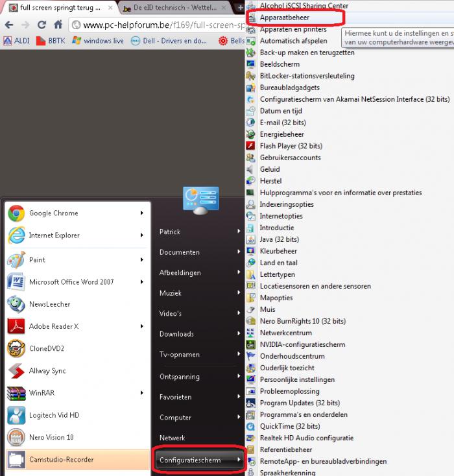
Task: Launch the Allway Sync icon
Action: tap(16, 371)
